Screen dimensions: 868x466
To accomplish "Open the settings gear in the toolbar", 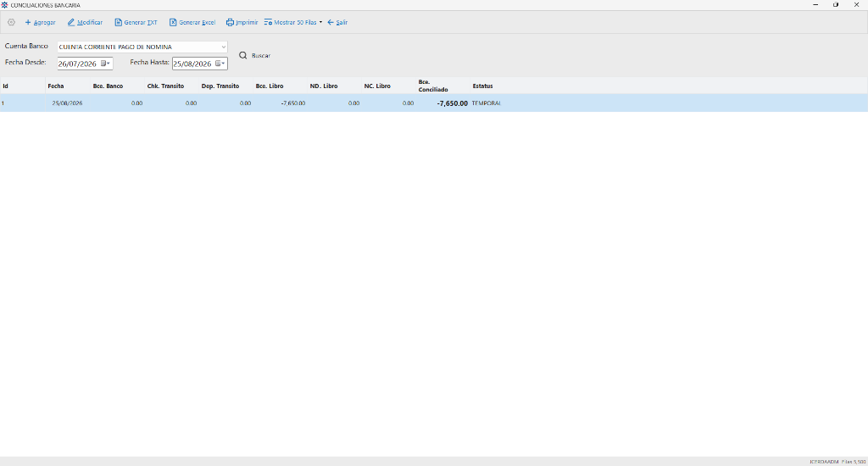I will [x=11, y=23].
